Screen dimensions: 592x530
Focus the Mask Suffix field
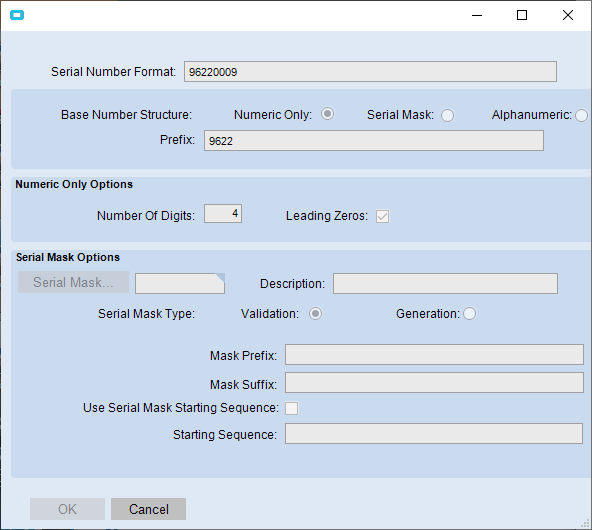pyautogui.click(x=434, y=383)
